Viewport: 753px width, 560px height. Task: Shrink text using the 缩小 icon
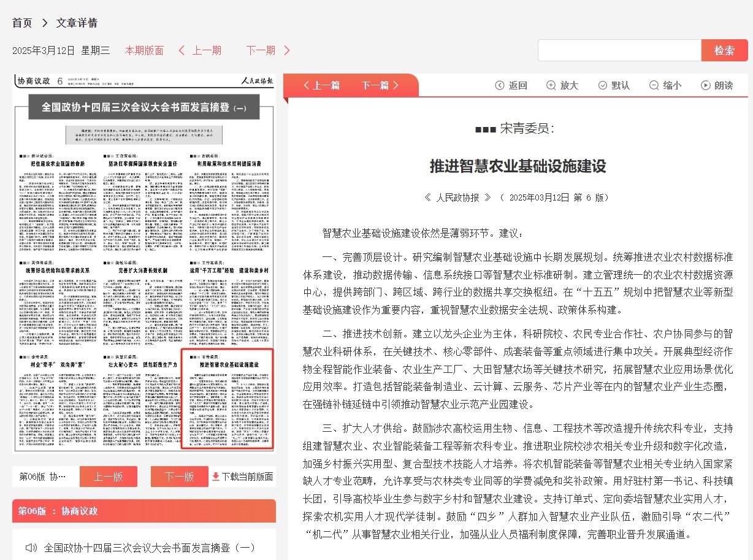coord(654,85)
